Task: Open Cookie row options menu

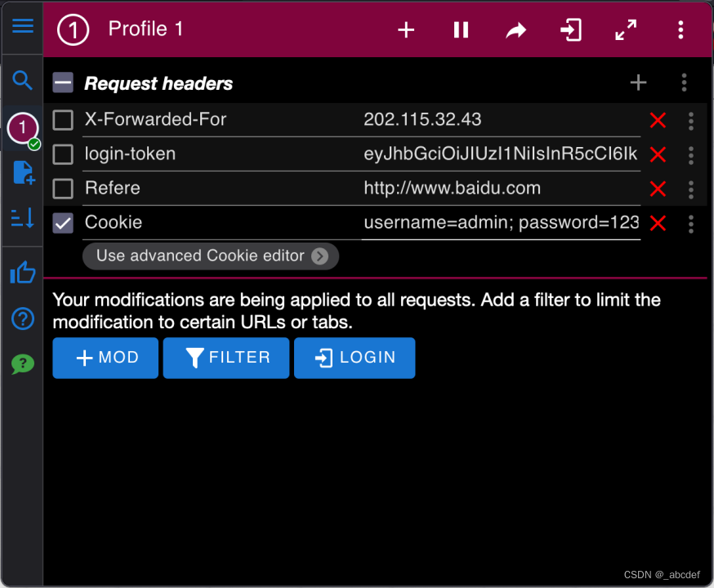Action: coord(691,224)
